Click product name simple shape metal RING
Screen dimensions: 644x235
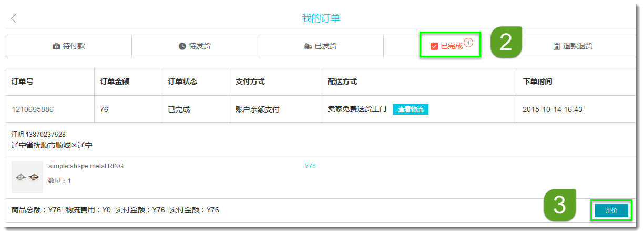86,166
